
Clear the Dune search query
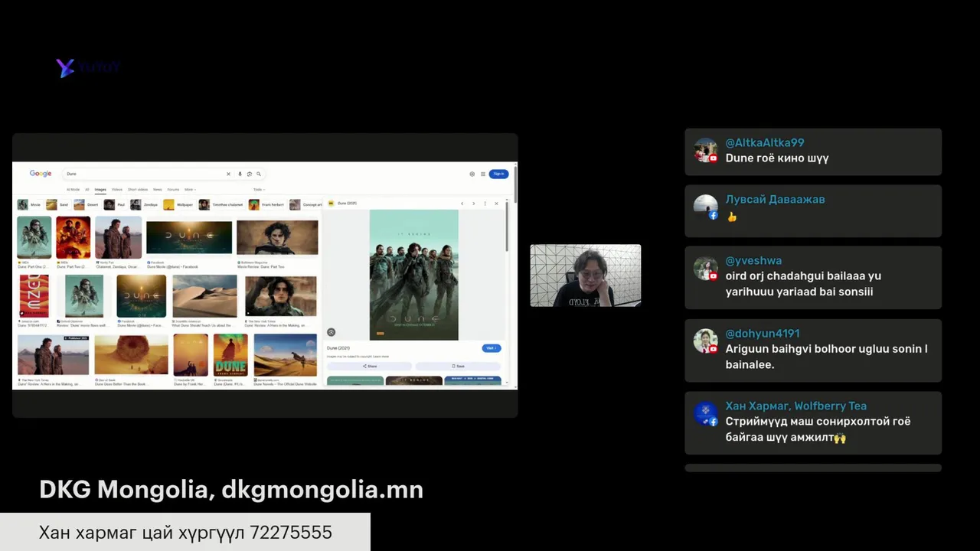pos(228,174)
